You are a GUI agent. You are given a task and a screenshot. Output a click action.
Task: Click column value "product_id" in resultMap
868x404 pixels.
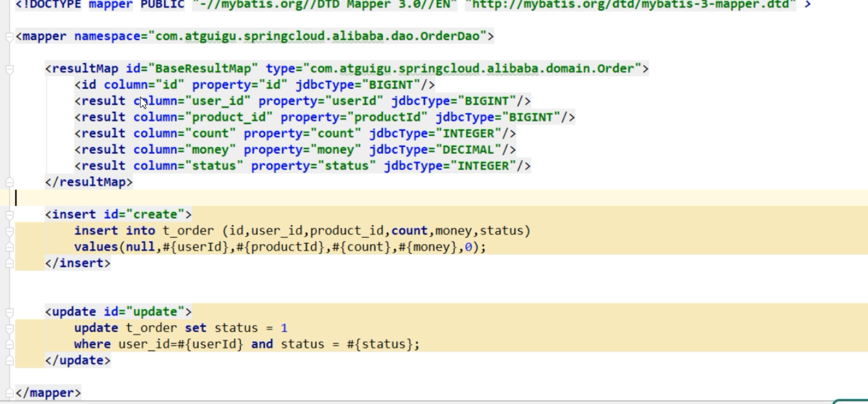coord(229,118)
